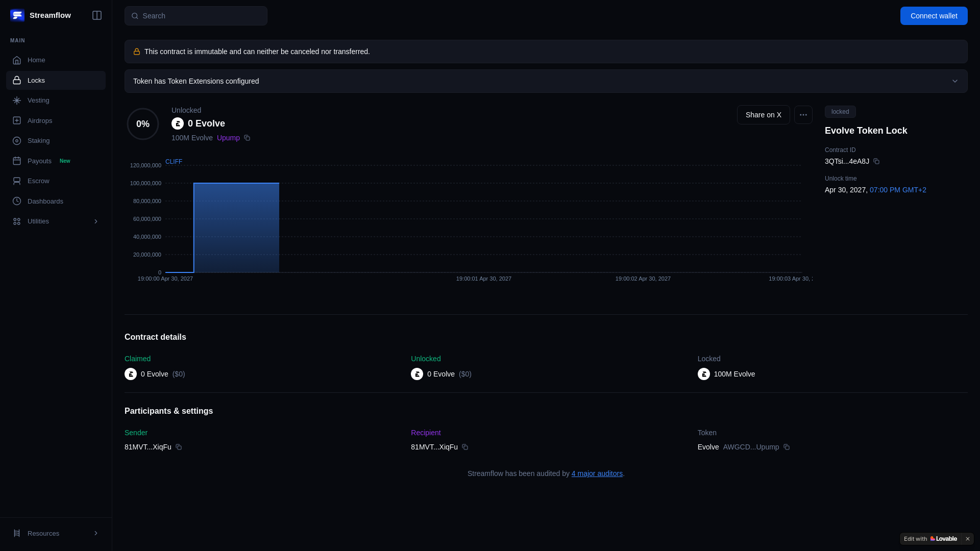Click the Airdrops plus-box icon
This screenshot has width=980, height=551.
[x=17, y=121]
